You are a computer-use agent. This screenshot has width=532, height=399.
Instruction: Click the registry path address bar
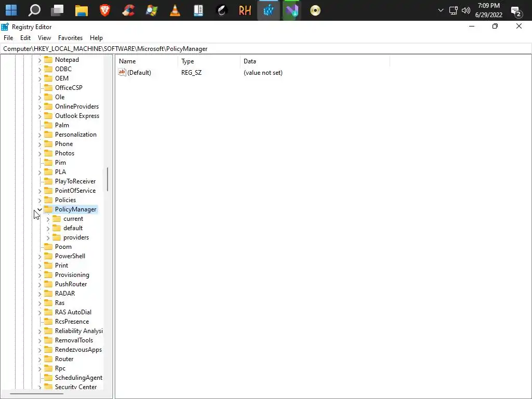point(265,48)
